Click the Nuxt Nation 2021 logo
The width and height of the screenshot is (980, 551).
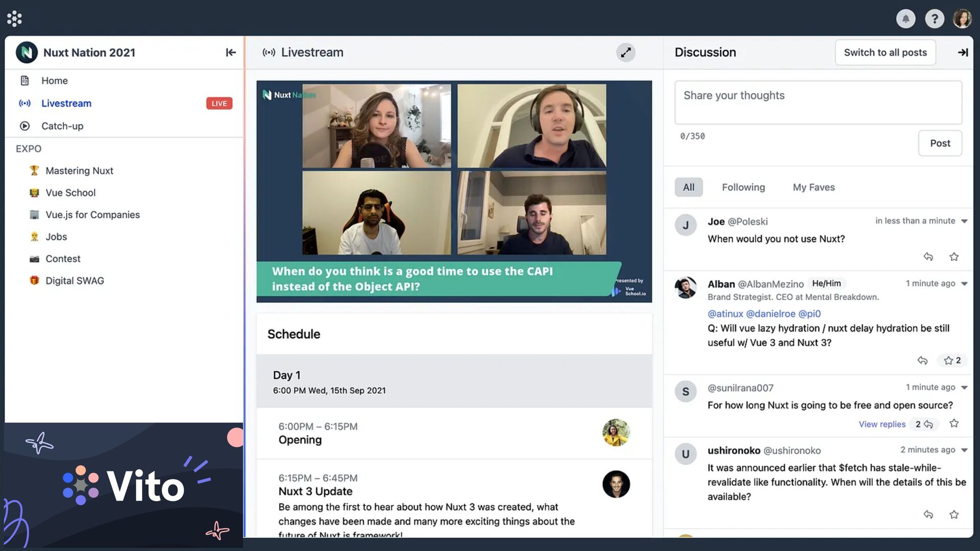coord(27,53)
